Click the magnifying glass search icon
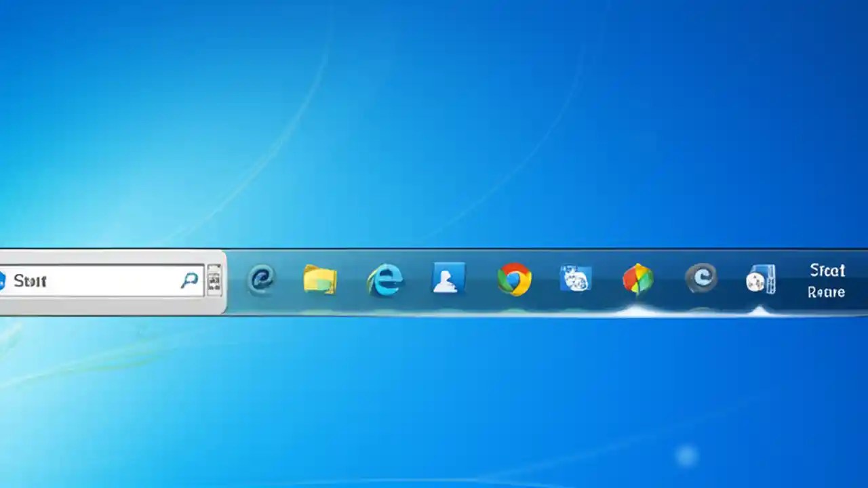Viewport: 868px width, 488px height. tap(190, 281)
